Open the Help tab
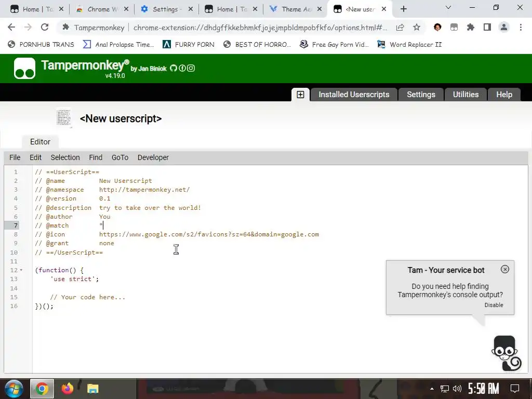This screenshot has width=532, height=399. click(x=504, y=95)
